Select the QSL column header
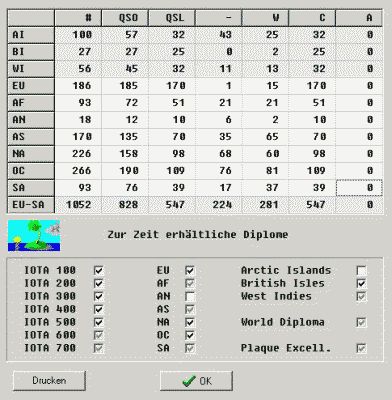Screen dimensions: 392x400 [172, 18]
